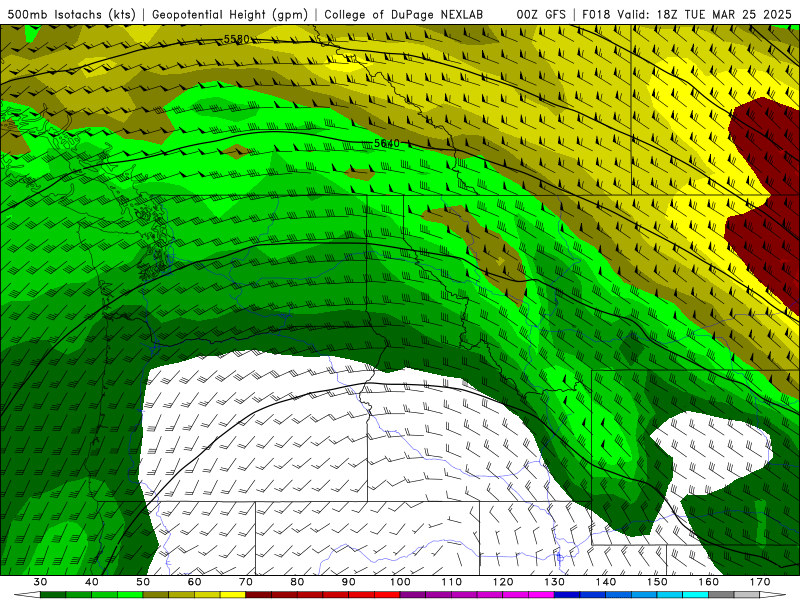Click the 50 knot label on the colorbar
The image size is (800, 600).
click(143, 582)
